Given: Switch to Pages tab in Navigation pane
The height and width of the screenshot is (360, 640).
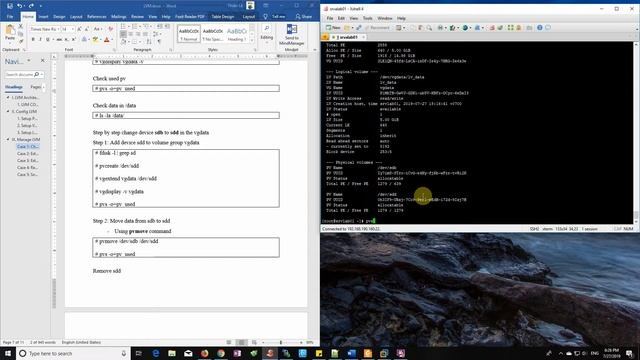Looking at the screenshot, I should click(36, 87).
